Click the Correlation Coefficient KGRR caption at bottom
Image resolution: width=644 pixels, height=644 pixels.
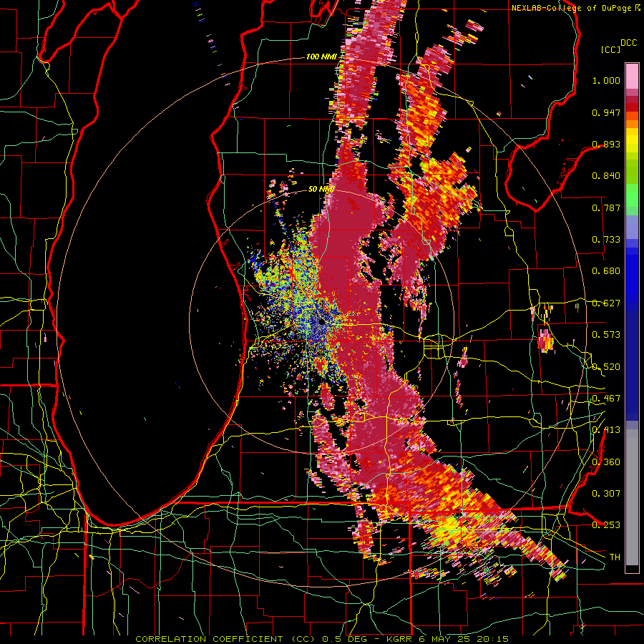click(x=322, y=639)
